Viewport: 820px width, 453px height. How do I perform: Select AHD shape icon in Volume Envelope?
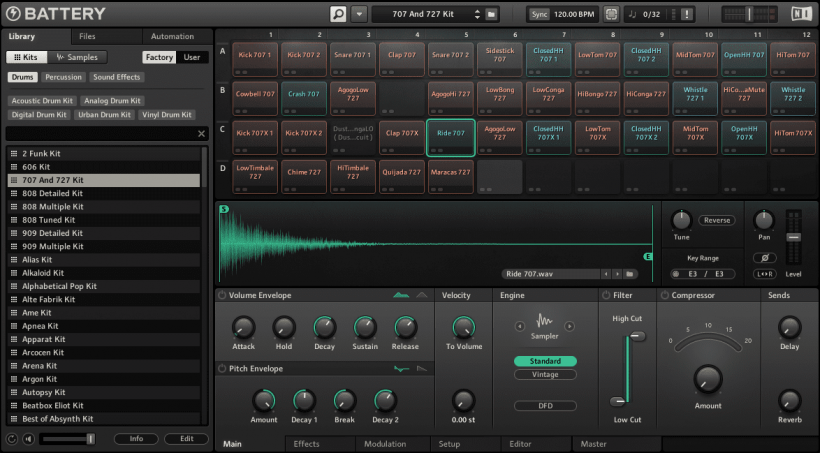pyautogui.click(x=422, y=296)
